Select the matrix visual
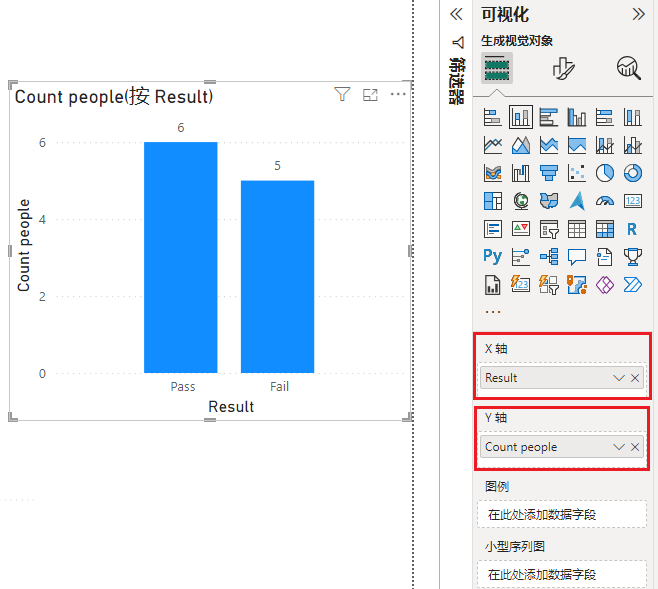The image size is (658, 589). (605, 229)
